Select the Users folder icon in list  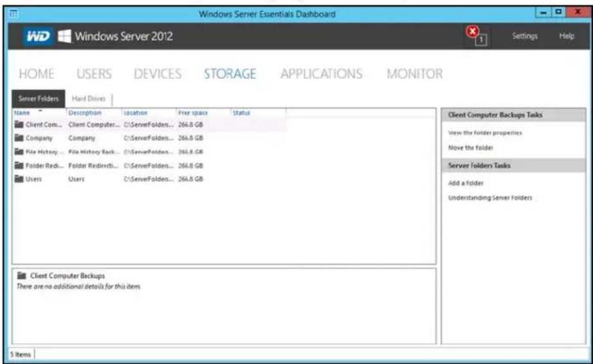pyautogui.click(x=19, y=178)
